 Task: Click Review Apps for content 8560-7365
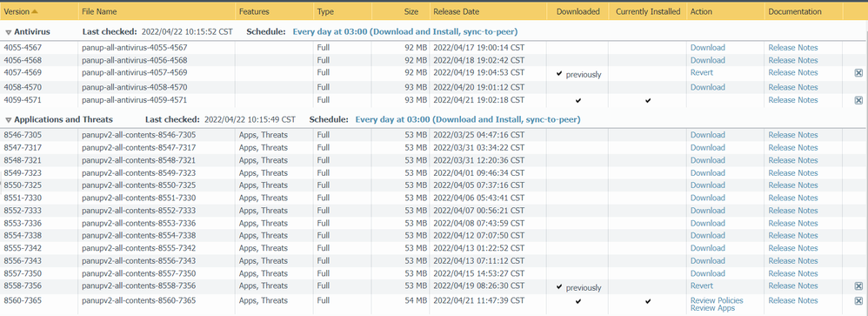tap(712, 307)
